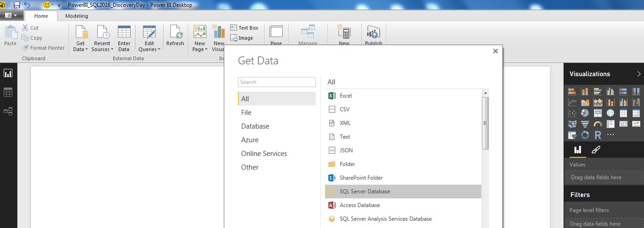Select the File category
The height and width of the screenshot is (228, 644).
tap(276, 113)
